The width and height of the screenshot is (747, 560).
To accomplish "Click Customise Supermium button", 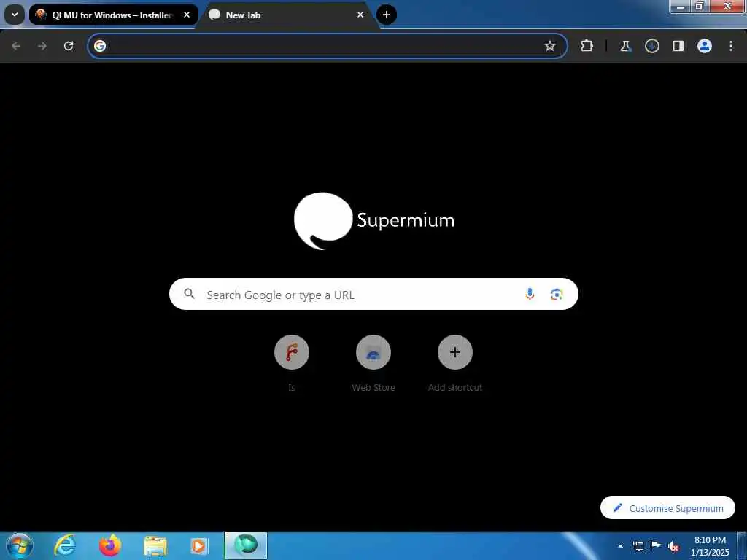I will (x=667, y=507).
